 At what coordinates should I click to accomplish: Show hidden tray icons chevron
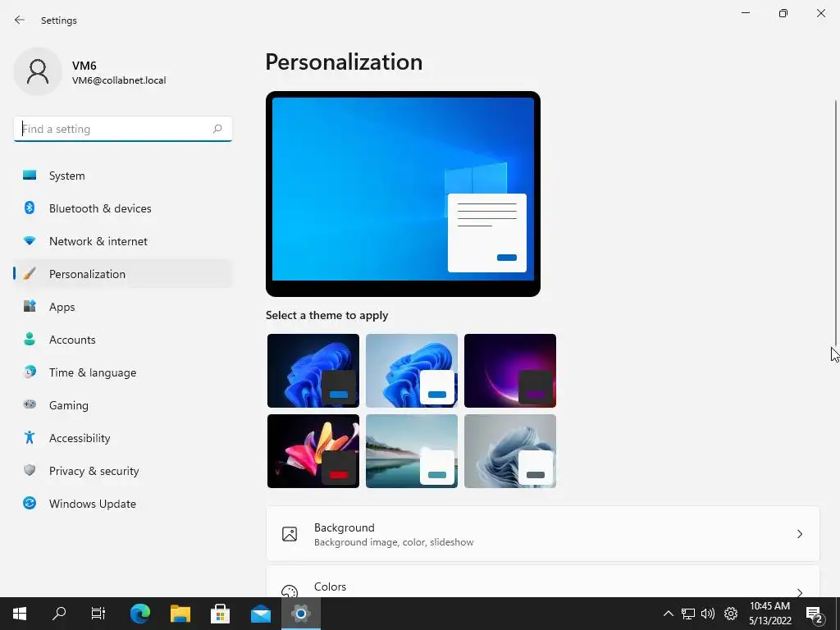pos(668,614)
